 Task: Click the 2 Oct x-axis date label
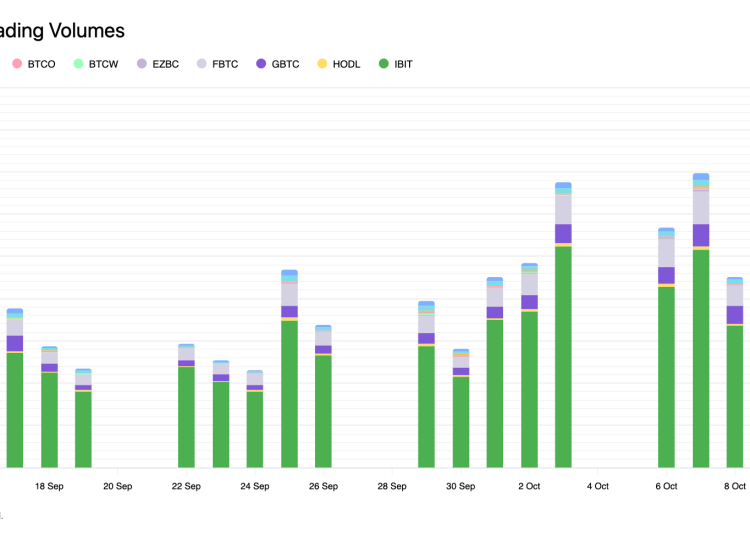tap(529, 486)
